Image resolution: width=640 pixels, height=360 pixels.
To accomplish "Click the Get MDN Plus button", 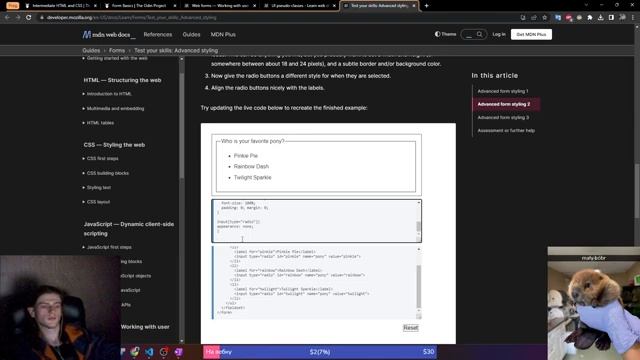I will 531,34.
